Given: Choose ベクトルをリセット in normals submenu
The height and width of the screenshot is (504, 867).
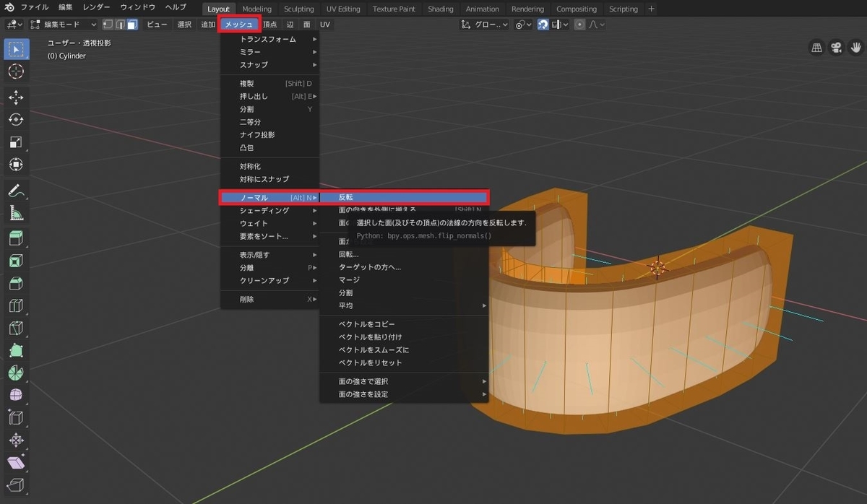Looking at the screenshot, I should click(x=404, y=363).
